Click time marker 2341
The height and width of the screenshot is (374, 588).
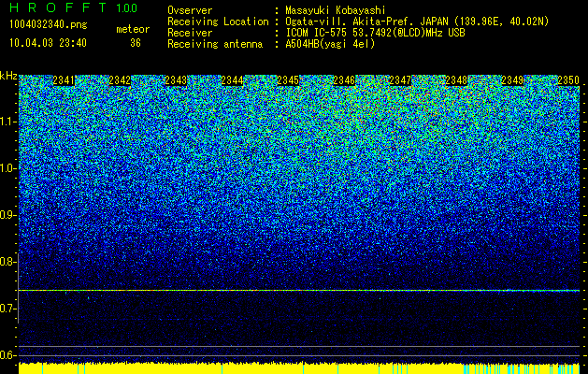click(x=64, y=80)
